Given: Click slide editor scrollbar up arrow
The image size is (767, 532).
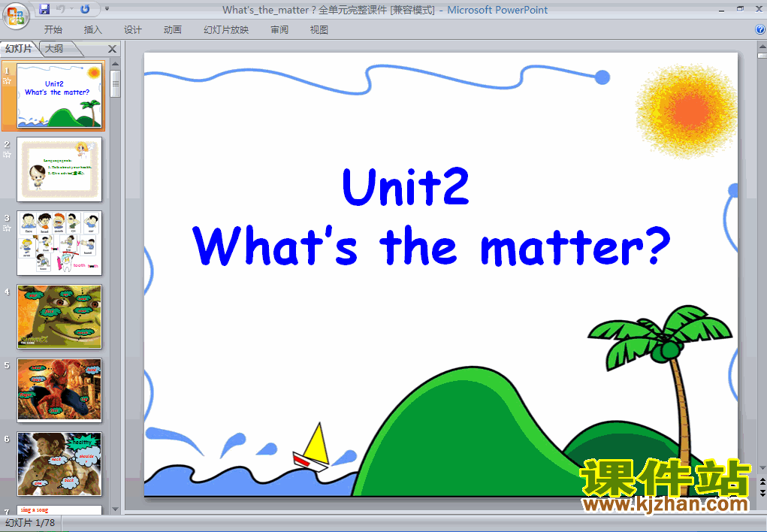Looking at the screenshot, I should coord(762,47).
